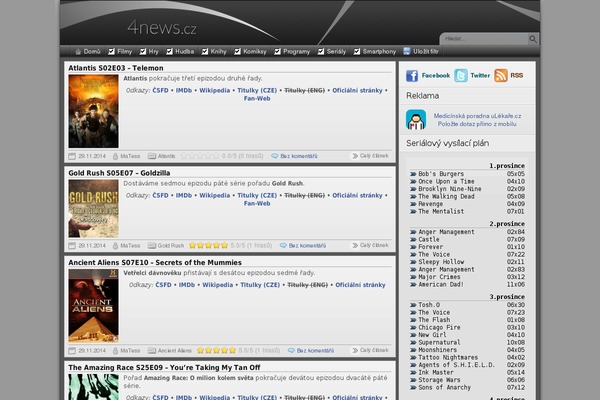
Task: Uncheck the Smartphony filter checkbox
Action: click(x=357, y=51)
